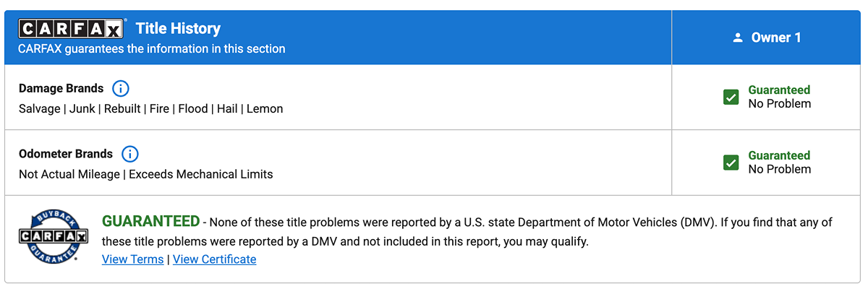Click the large green GUARANTEED text
The height and width of the screenshot is (294, 868).
point(150,221)
